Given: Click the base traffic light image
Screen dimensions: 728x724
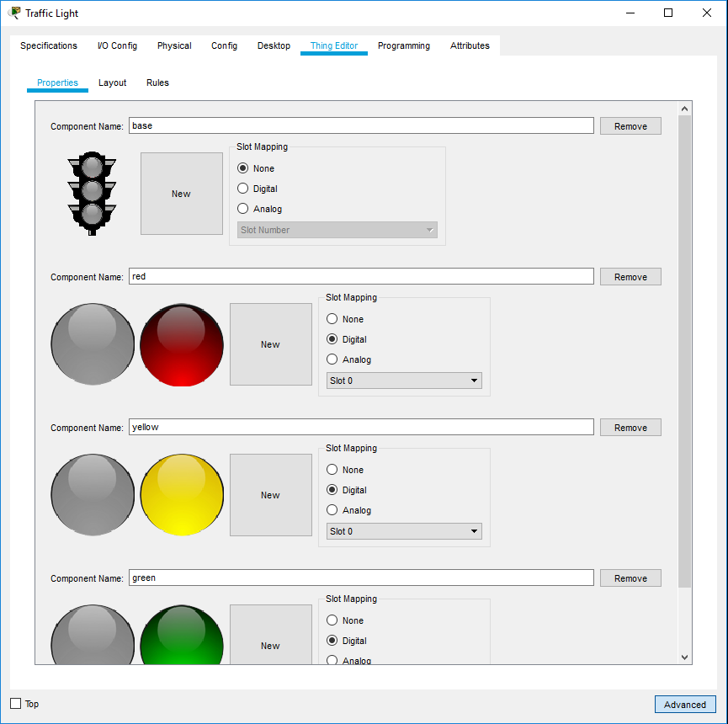Looking at the screenshot, I should [x=92, y=193].
